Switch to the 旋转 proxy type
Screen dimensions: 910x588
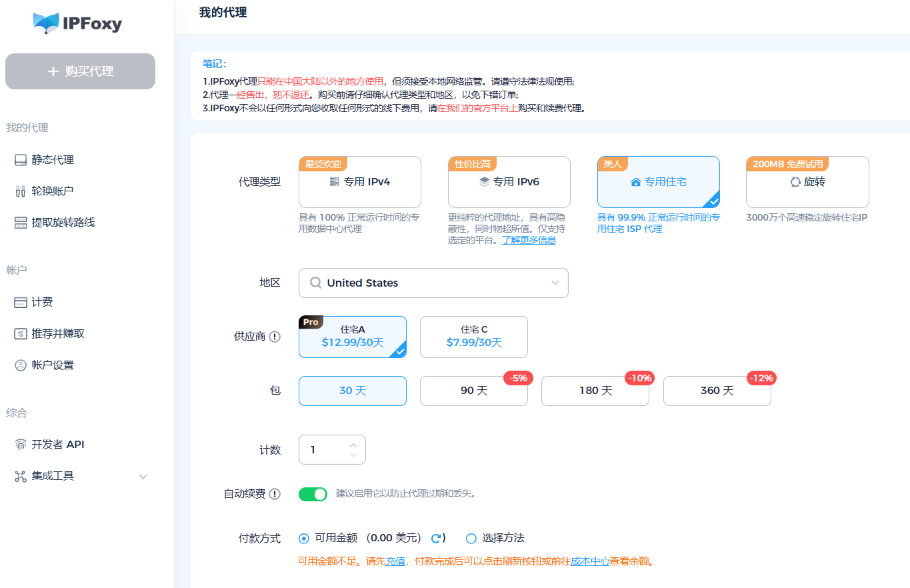point(807,181)
